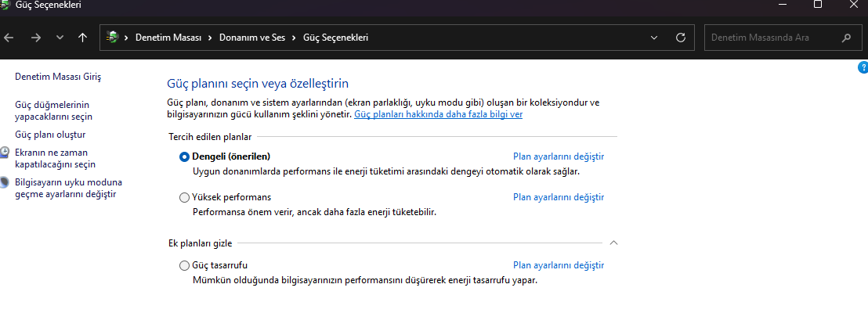Go back with the left arrow

[9, 38]
